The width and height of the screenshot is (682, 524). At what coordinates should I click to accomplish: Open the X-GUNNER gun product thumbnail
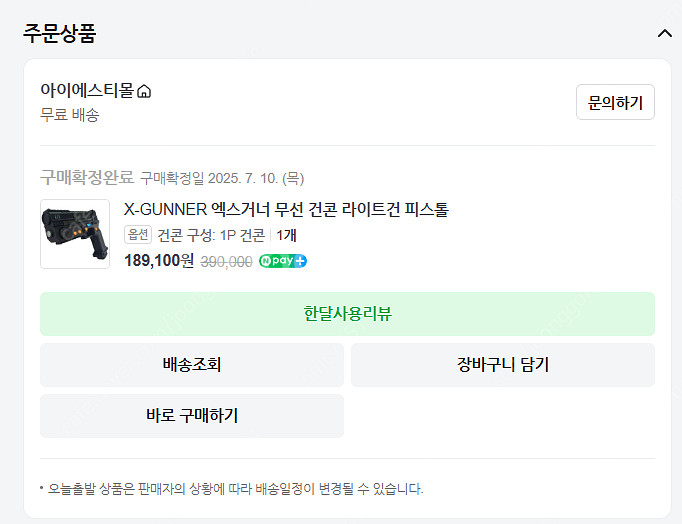tap(75, 234)
